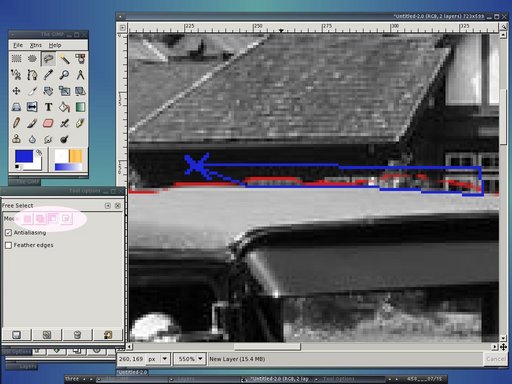Click the Cancel button in status bar
512x384 pixels.
(x=495, y=359)
